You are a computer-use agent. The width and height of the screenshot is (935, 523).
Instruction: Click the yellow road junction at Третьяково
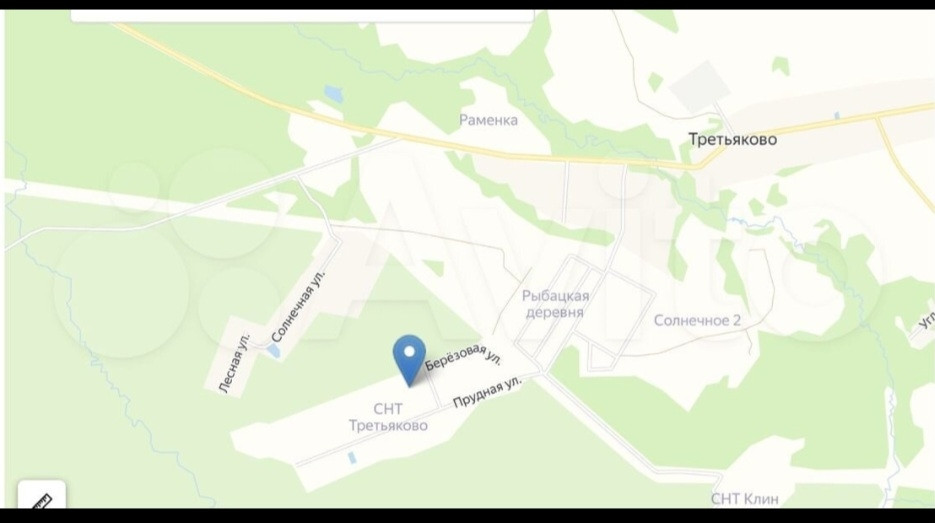[711, 160]
